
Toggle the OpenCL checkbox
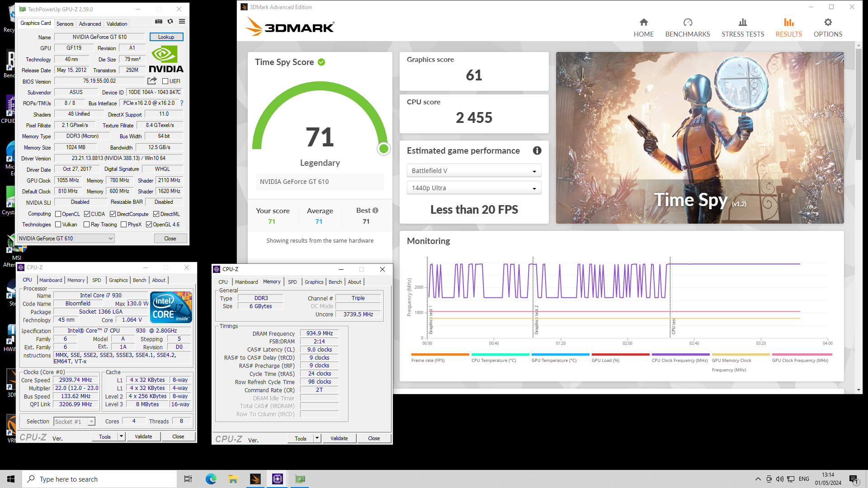(58, 214)
